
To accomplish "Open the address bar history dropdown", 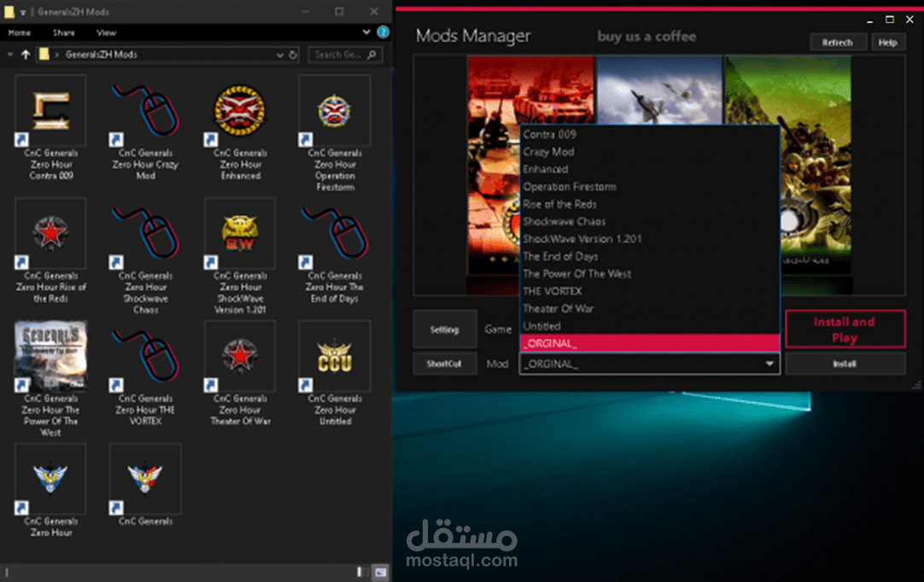I will pyautogui.click(x=280, y=55).
